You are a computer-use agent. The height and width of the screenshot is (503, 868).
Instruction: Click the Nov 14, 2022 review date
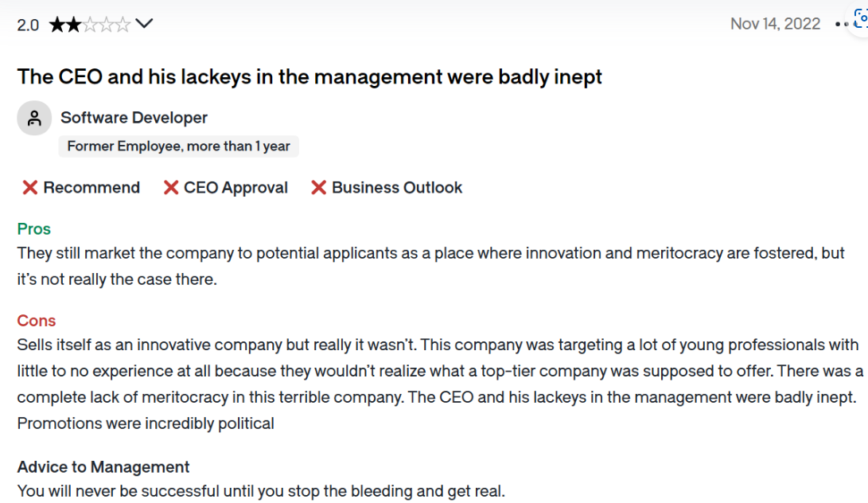coord(775,24)
